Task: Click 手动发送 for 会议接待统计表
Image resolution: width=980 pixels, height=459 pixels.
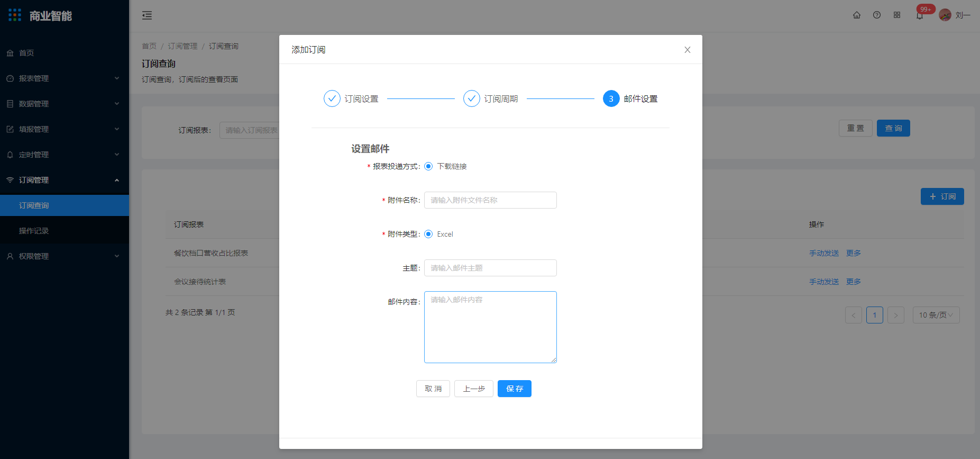Action: pos(824,282)
